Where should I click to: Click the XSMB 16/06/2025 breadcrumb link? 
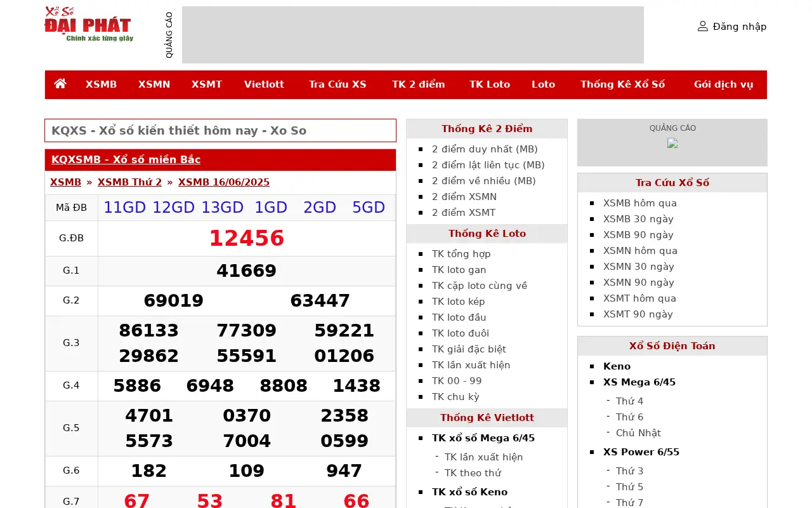pyautogui.click(x=224, y=182)
